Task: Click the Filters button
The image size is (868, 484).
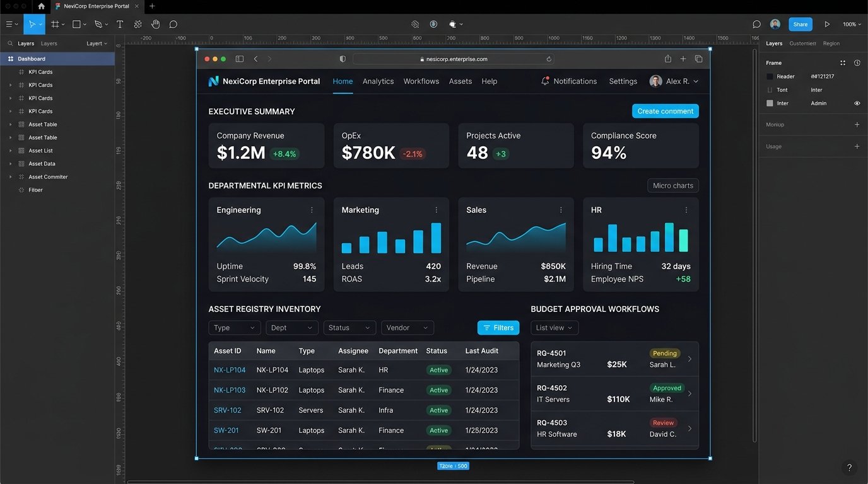Action: click(x=498, y=328)
